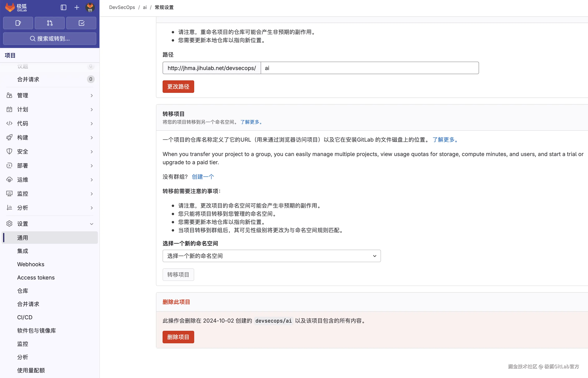Screen dimensions: 588x378
Task: Open the DevSecOps breadcrumb link
Action: (x=122, y=7)
